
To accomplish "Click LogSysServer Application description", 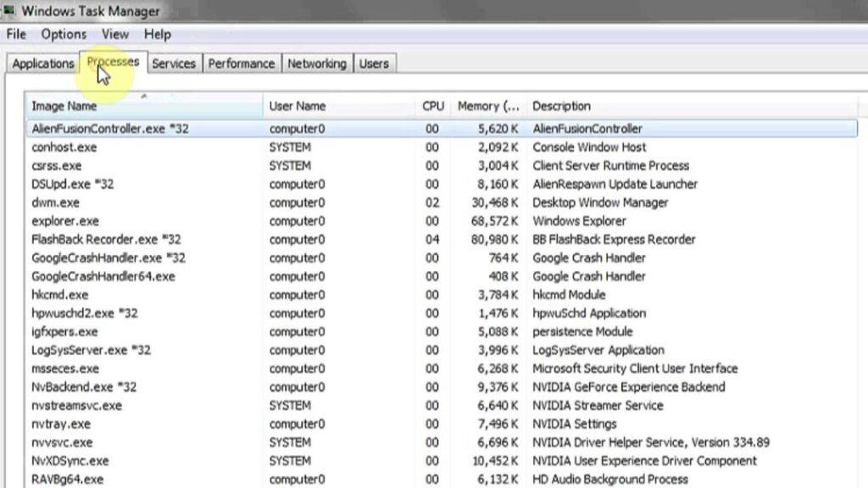I will coord(598,350).
